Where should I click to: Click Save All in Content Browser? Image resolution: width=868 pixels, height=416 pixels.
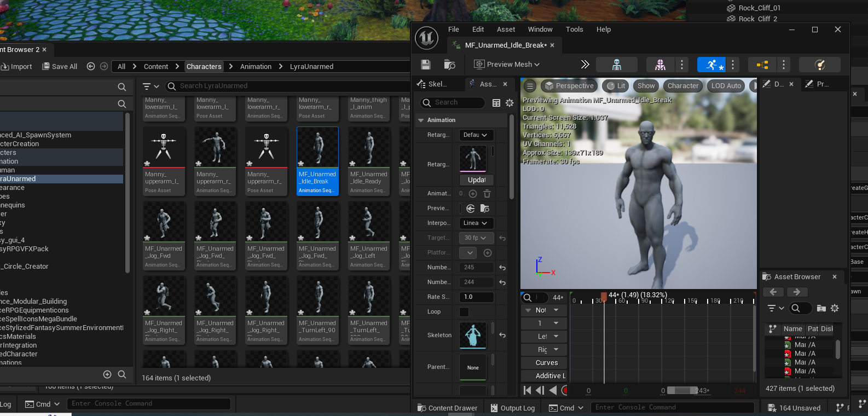[x=60, y=66]
